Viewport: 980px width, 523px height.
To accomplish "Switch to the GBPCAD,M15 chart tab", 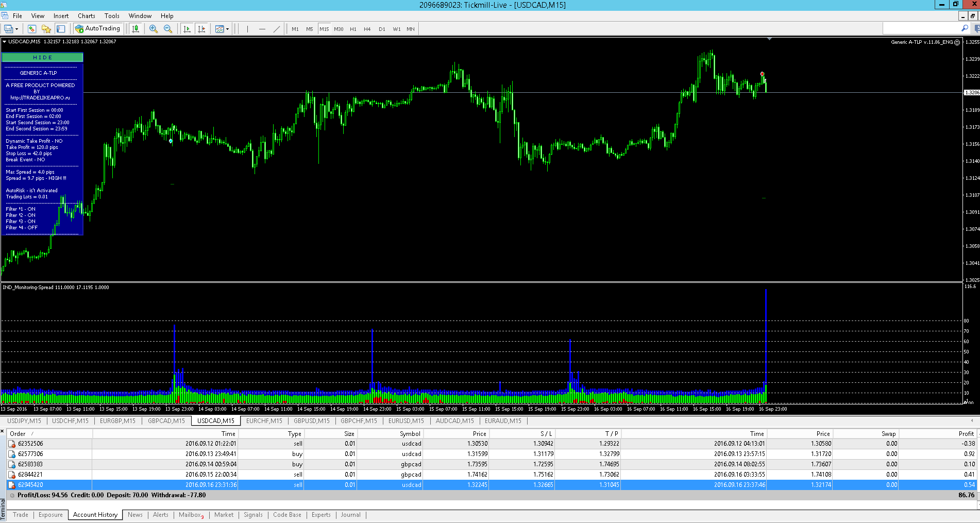I will [x=166, y=421].
